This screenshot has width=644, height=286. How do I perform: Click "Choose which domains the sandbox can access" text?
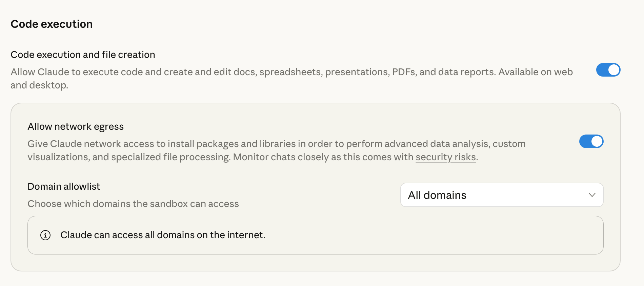tap(133, 204)
